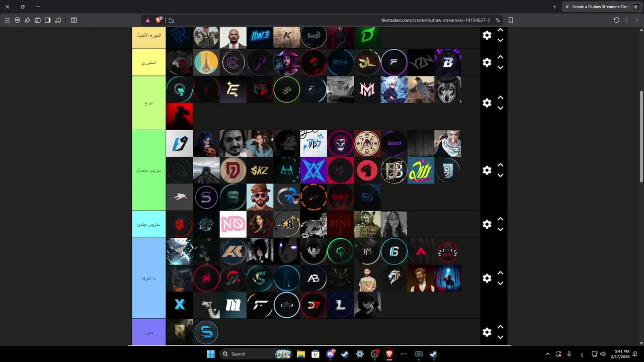The width and height of the screenshot is (644, 362).
Task: Open the music note icon in toolbar
Action: coord(58,20)
